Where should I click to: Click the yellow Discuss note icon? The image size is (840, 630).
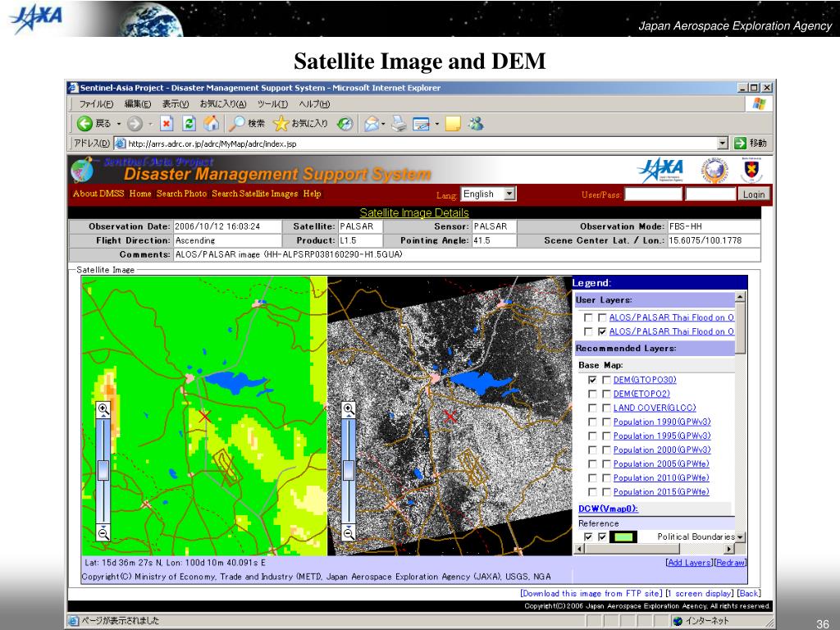(x=453, y=124)
